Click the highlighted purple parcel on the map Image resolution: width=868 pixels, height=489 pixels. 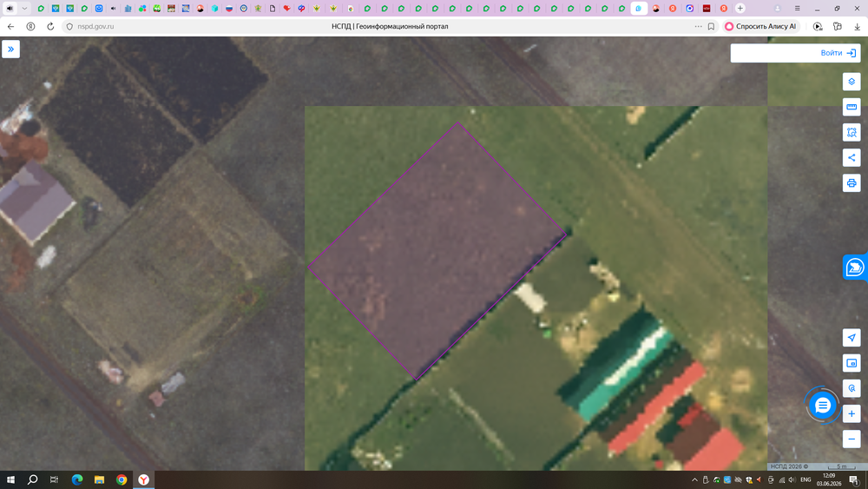437,251
